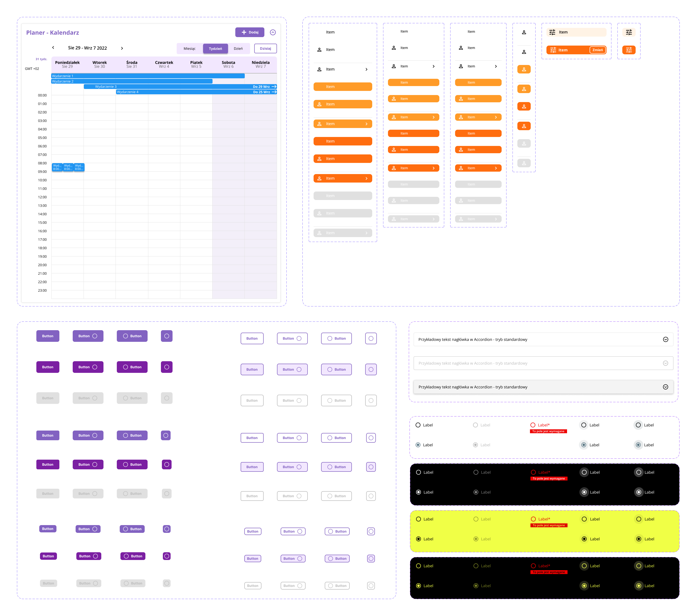Image resolution: width=695 pixels, height=616 pixels.
Task: Click 'To pole jest wymagane' on the white panel
Action: point(548,431)
